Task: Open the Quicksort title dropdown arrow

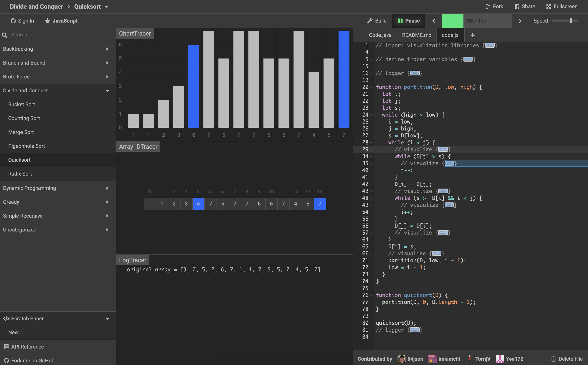Action: tap(106, 7)
